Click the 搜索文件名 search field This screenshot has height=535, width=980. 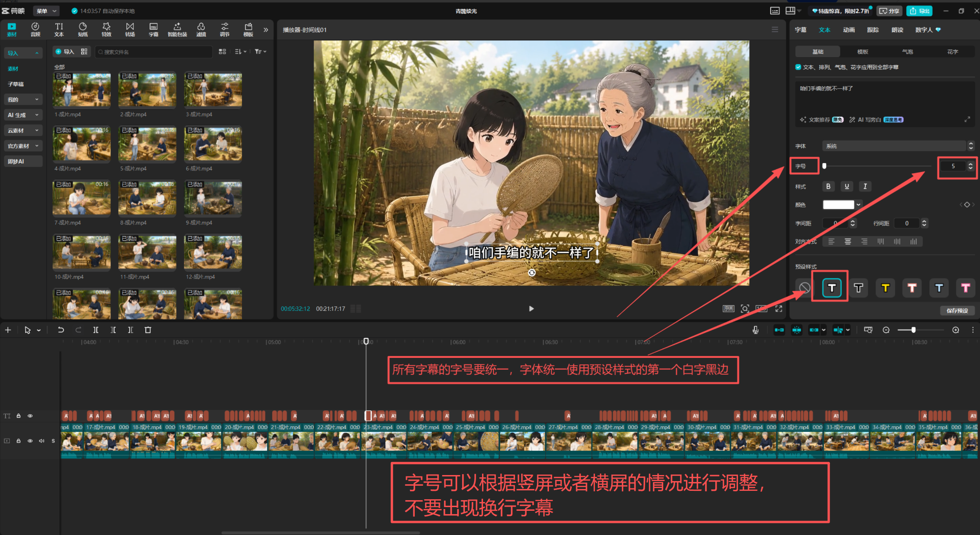pos(154,52)
